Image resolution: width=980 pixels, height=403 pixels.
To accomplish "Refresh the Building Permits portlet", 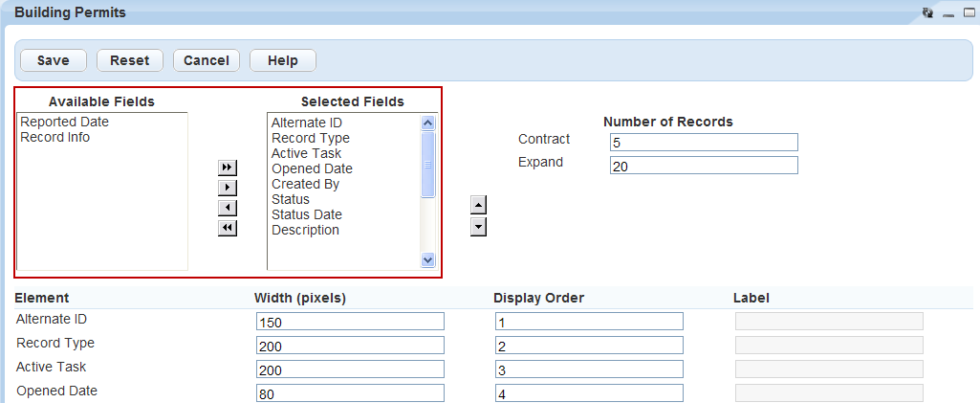I will (x=927, y=13).
